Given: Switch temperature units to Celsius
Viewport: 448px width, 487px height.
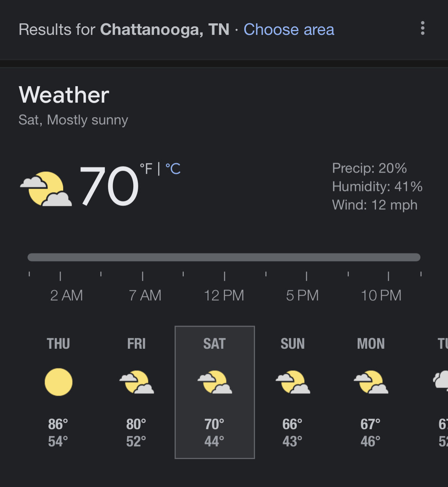Looking at the screenshot, I should [173, 168].
